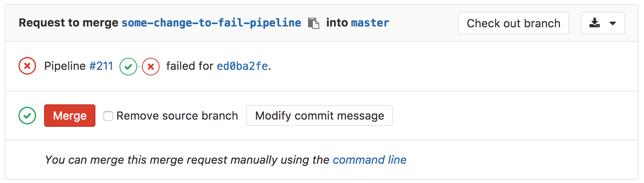This screenshot has width=644, height=183.
Task: Click the large red failed pipeline status icon
Action: [x=27, y=66]
